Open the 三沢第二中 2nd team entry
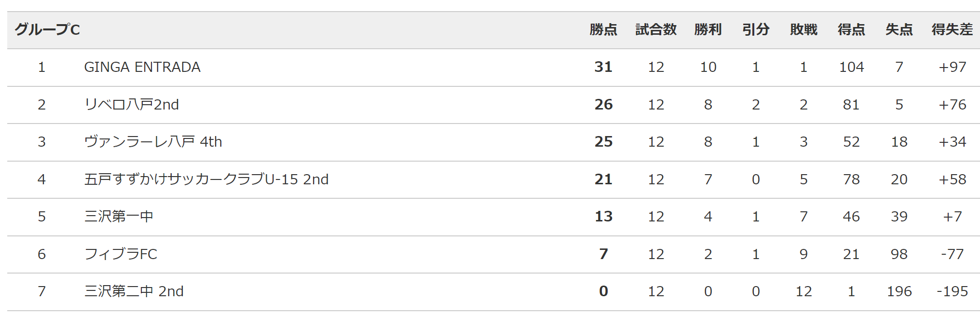 [x=134, y=291]
